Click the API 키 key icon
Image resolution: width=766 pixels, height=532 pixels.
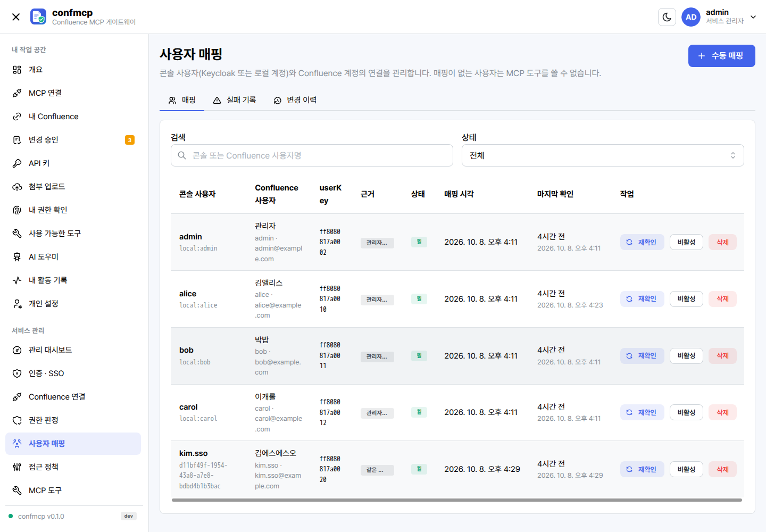point(17,163)
